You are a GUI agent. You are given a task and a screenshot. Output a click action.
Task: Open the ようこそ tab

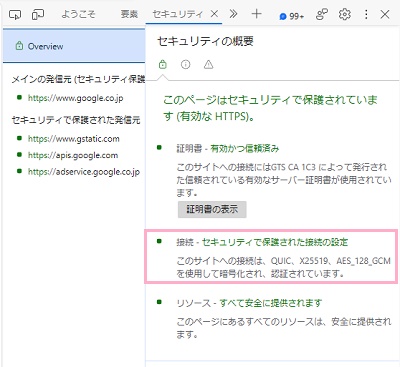[78, 14]
